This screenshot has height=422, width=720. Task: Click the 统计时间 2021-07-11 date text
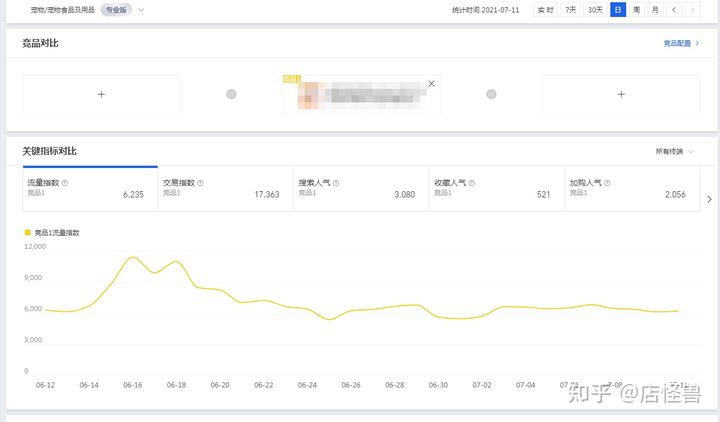485,10
